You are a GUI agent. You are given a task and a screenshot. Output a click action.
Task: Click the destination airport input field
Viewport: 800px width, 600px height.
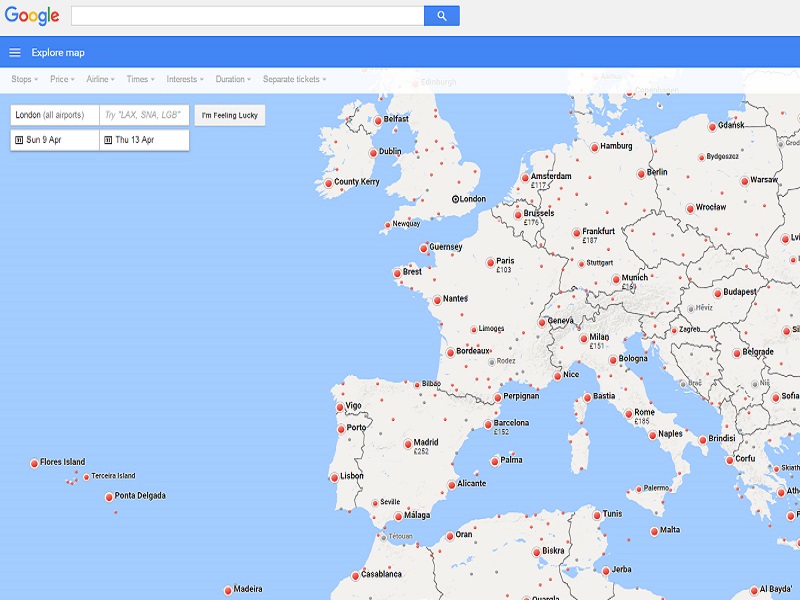144,115
